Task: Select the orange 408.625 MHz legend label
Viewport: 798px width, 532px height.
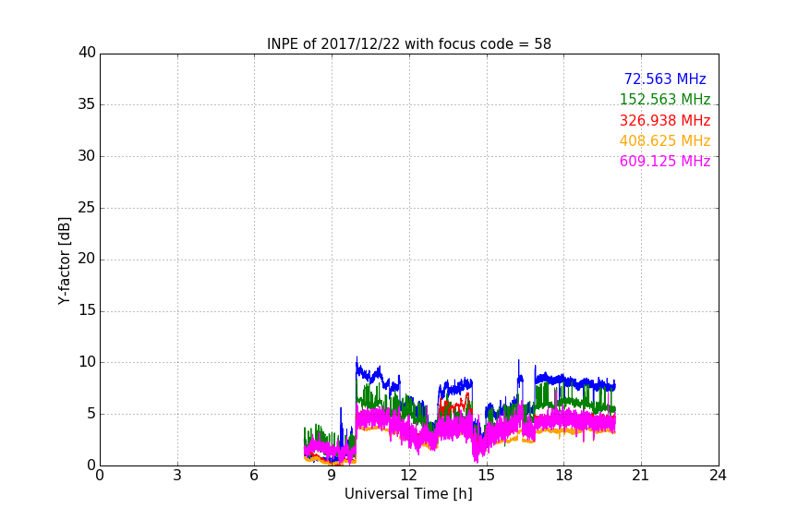Action: (x=665, y=141)
